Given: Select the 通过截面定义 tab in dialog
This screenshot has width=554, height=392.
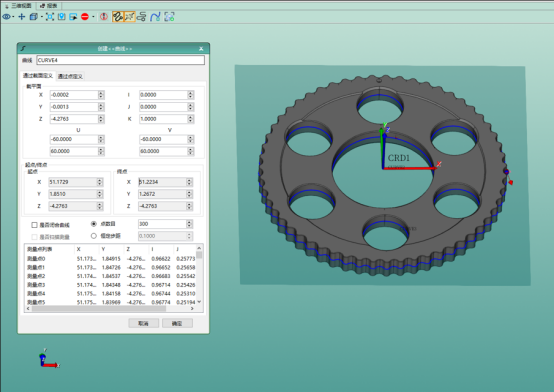Looking at the screenshot, I should click(38, 76).
